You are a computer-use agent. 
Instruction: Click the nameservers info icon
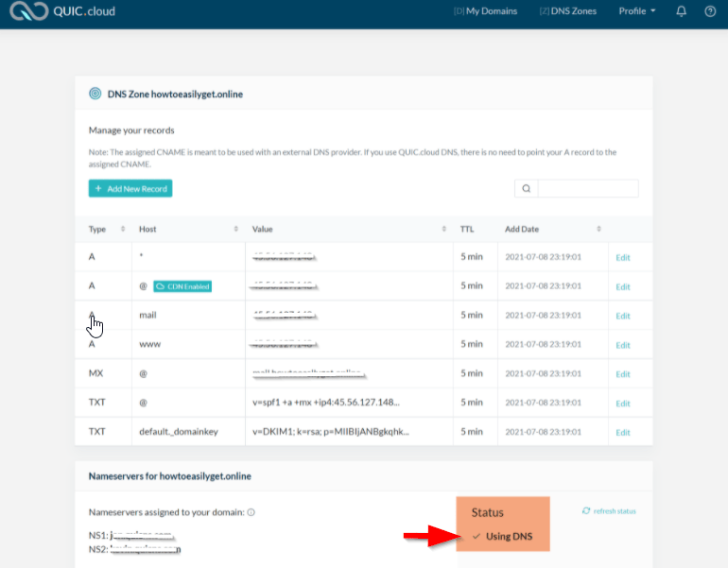[x=251, y=512]
